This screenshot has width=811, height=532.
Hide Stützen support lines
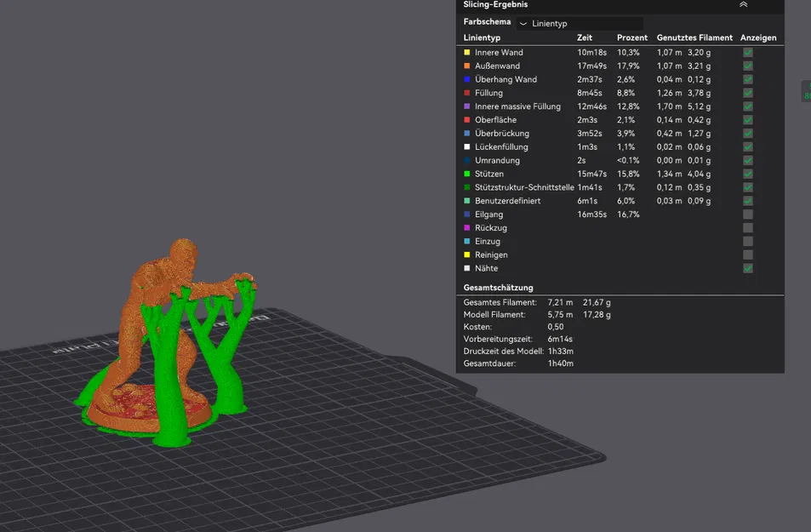click(748, 174)
